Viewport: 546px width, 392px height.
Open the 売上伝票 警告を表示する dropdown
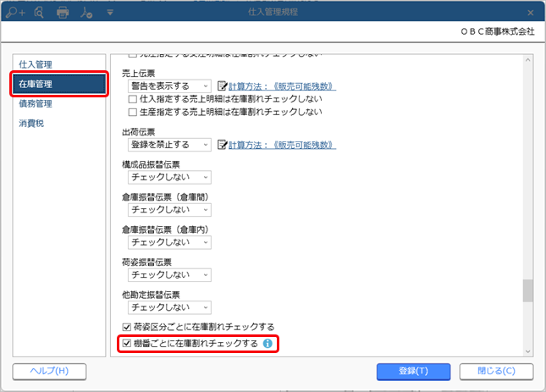click(169, 86)
